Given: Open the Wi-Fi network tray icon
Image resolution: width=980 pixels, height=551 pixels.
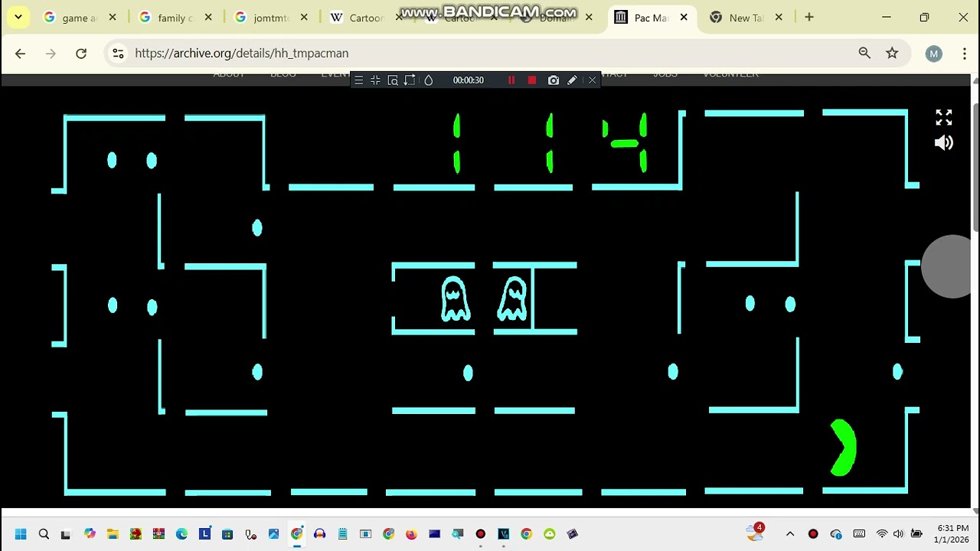Looking at the screenshot, I should (882, 534).
